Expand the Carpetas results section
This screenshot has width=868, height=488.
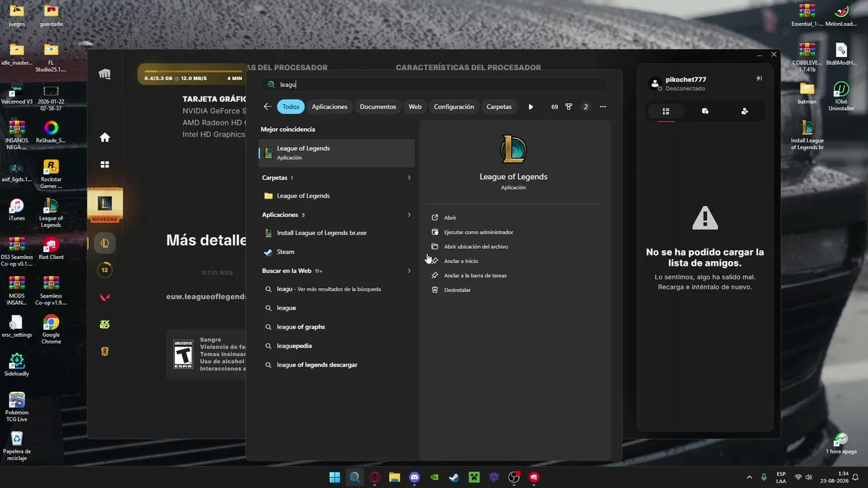tap(409, 178)
